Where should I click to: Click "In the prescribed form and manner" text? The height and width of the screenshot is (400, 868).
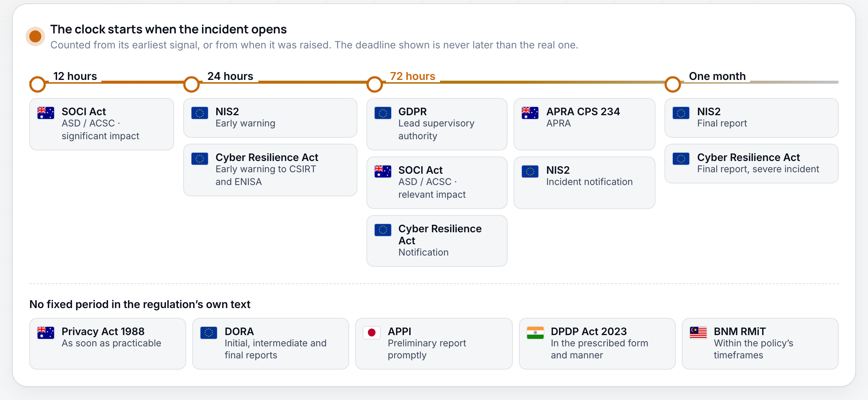tap(600, 349)
